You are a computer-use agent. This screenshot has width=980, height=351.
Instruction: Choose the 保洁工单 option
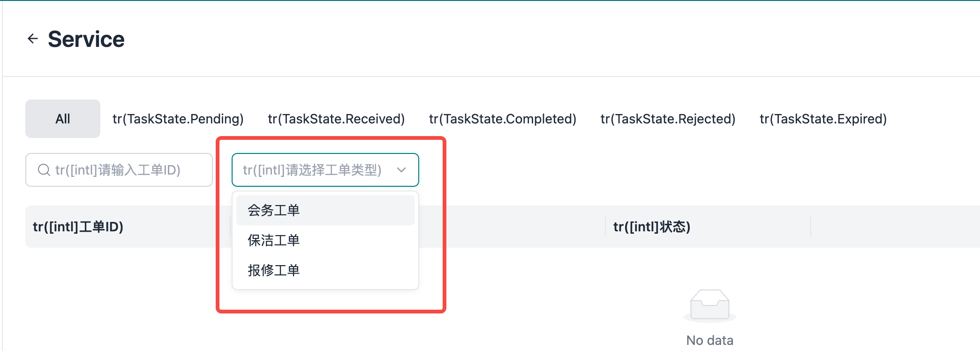(x=274, y=240)
